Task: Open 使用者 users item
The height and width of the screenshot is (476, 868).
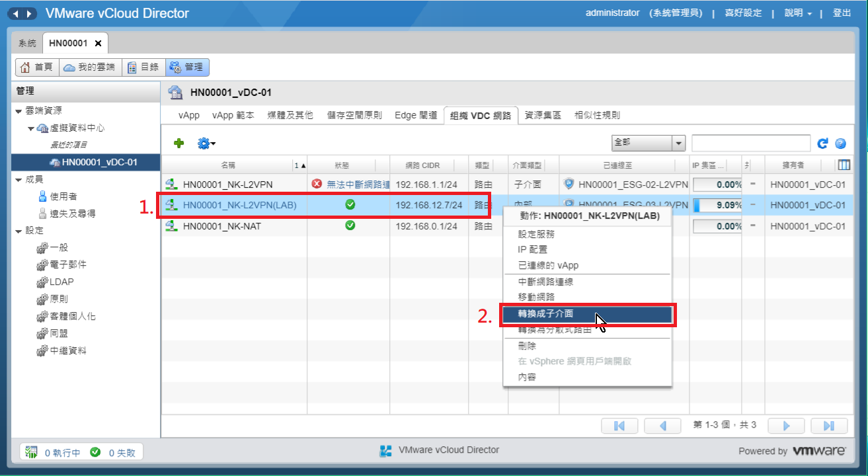Action: 63,197
